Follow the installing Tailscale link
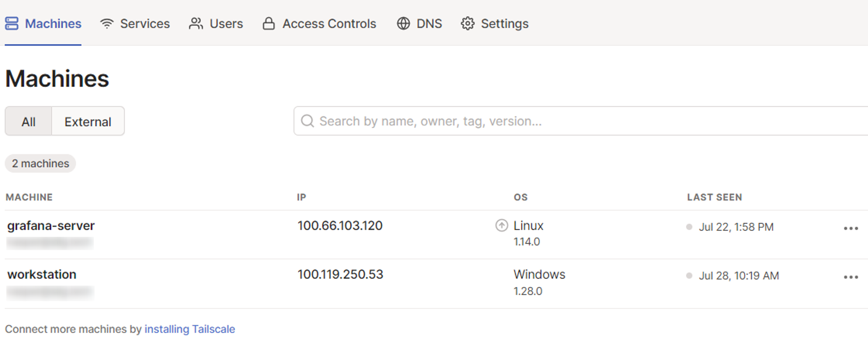The height and width of the screenshot is (342, 868). click(x=190, y=329)
